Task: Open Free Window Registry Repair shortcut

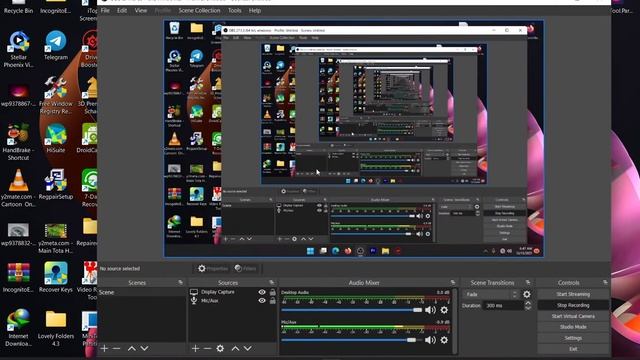Action: click(56, 95)
